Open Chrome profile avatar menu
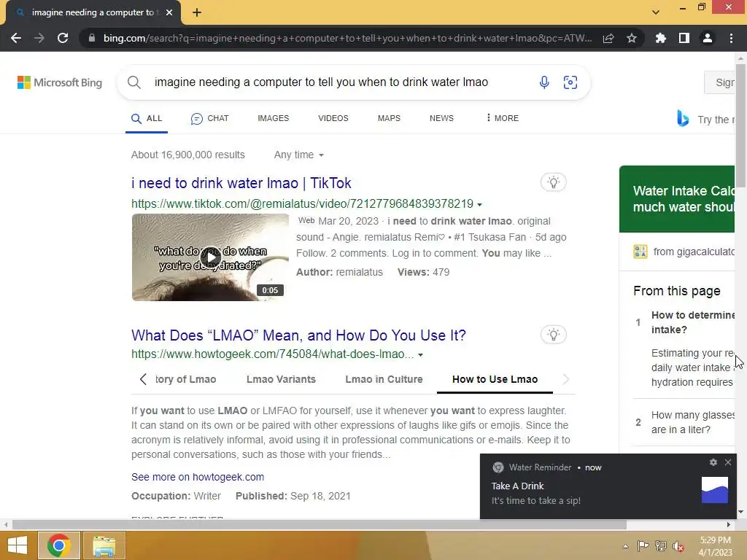Screen dimensions: 747x560 point(708,38)
